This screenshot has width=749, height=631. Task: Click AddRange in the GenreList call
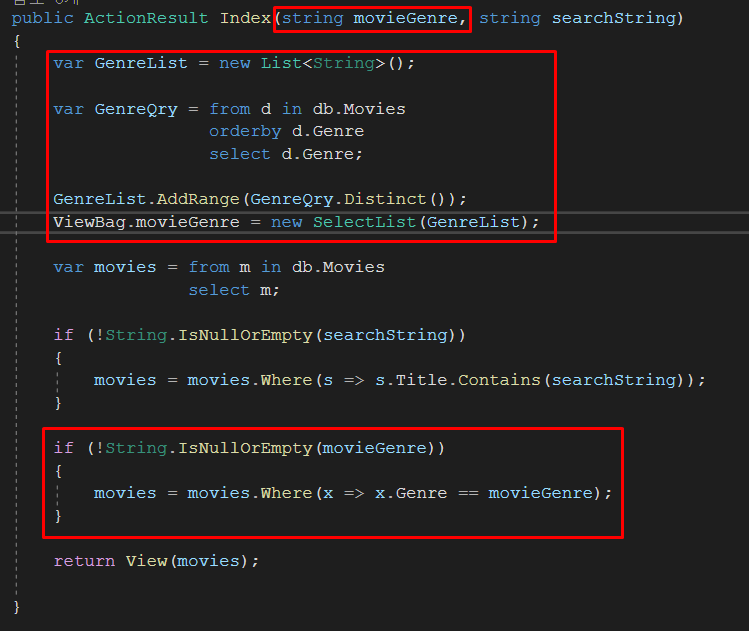pos(198,199)
